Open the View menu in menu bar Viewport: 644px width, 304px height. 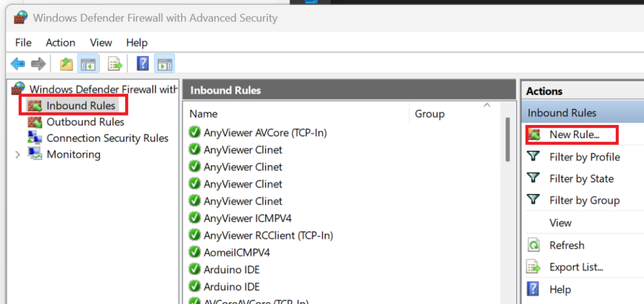(101, 43)
